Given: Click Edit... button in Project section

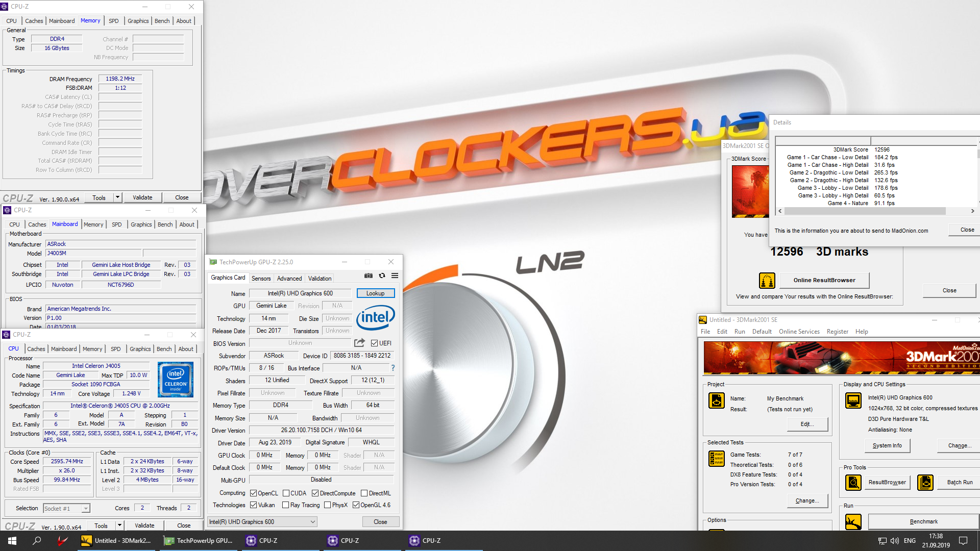Looking at the screenshot, I should pyautogui.click(x=807, y=424).
